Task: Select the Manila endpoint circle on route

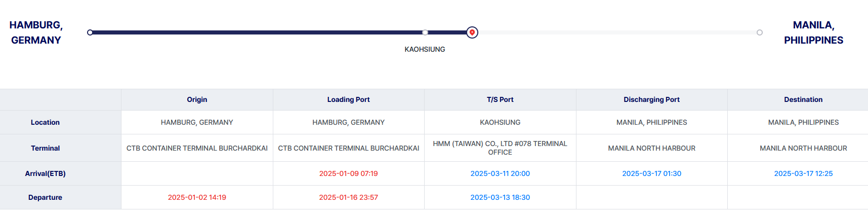Action: pos(760,32)
